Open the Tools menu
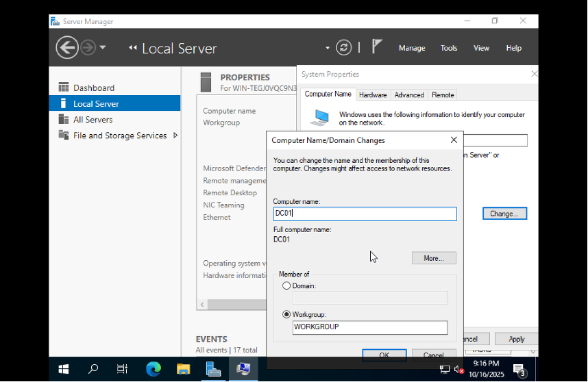Image resolution: width=588 pixels, height=382 pixels. 449,48
